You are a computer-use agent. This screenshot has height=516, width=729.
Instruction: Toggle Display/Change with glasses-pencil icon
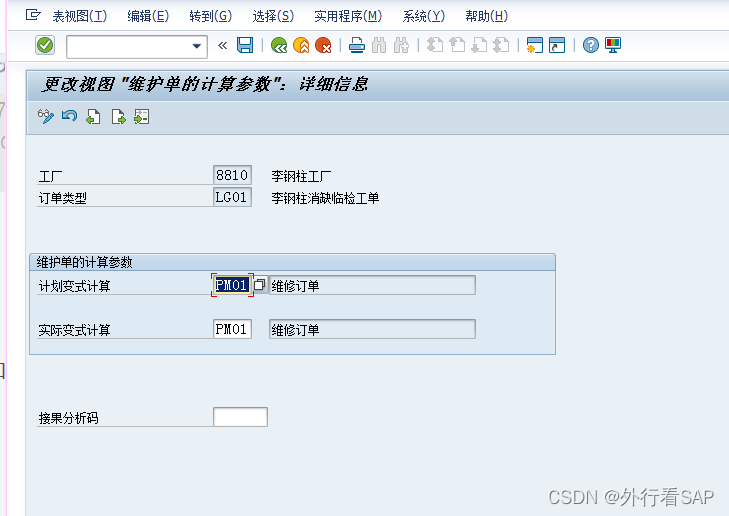coord(46,116)
